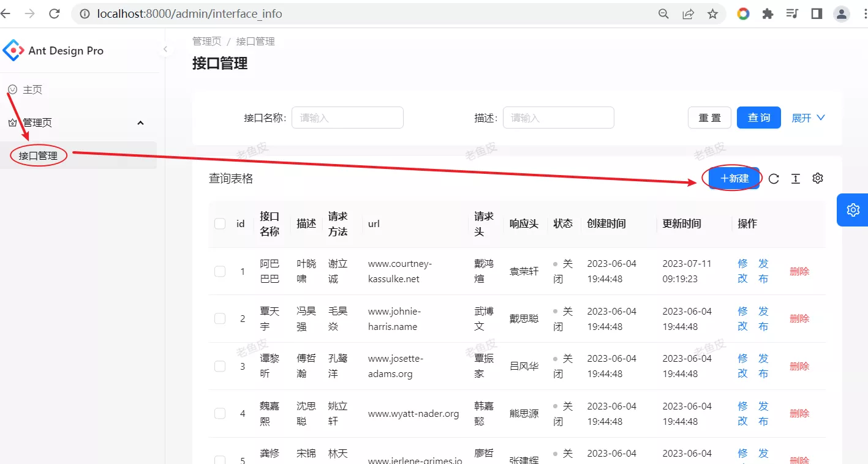868x464 pixels.
Task: Click the www.wyatt-nader.org url cell
Action: (413, 413)
